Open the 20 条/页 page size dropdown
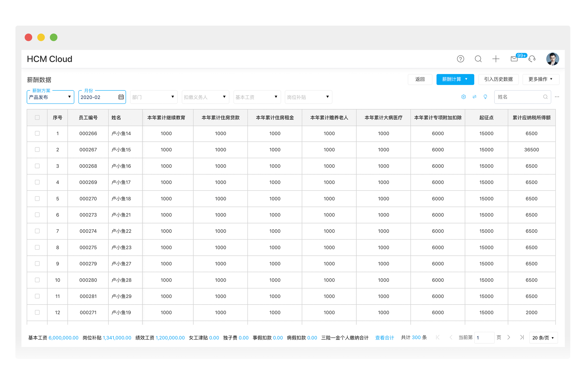The width and height of the screenshot is (586, 392). [x=543, y=338]
